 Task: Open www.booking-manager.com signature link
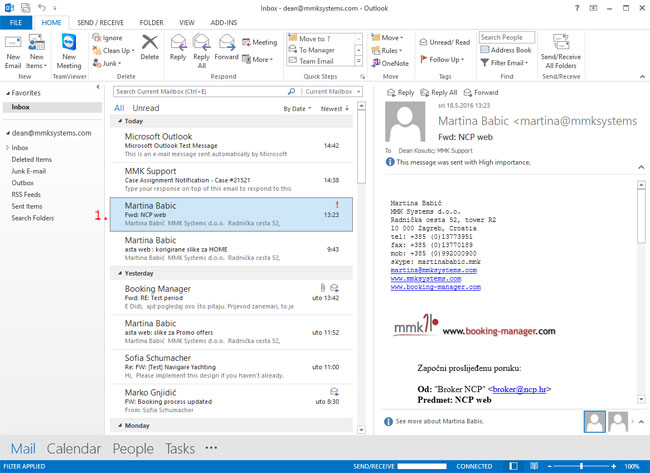click(x=435, y=287)
